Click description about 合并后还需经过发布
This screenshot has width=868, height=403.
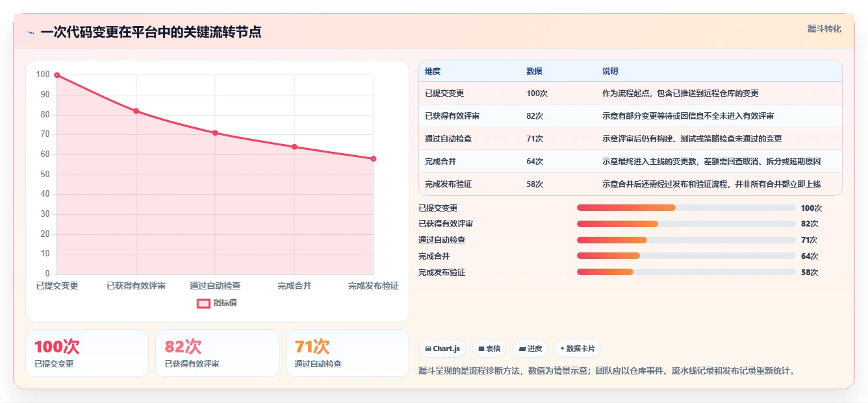tap(711, 184)
